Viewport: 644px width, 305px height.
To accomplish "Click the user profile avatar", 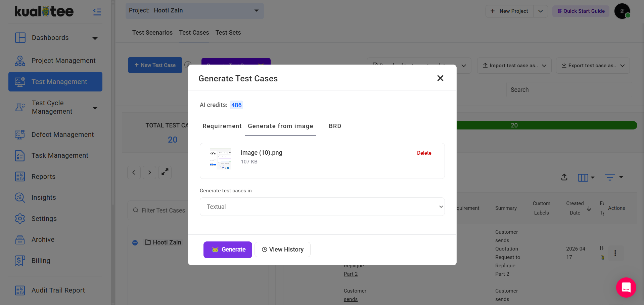I will tap(622, 11).
